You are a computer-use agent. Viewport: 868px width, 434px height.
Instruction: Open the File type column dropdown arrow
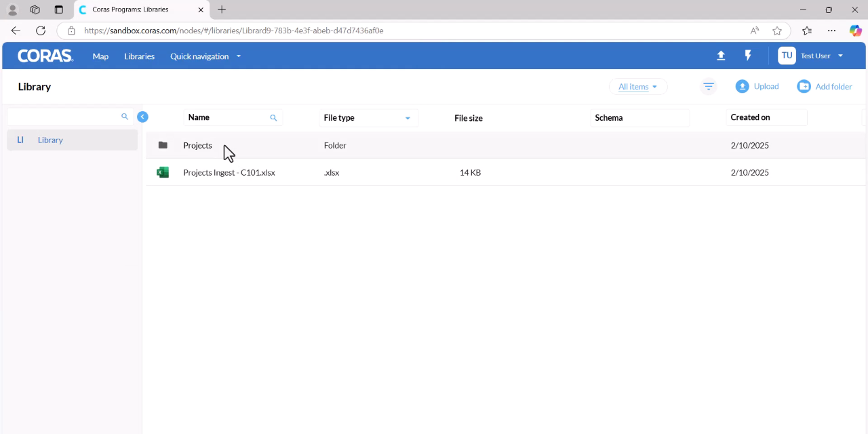(x=408, y=118)
